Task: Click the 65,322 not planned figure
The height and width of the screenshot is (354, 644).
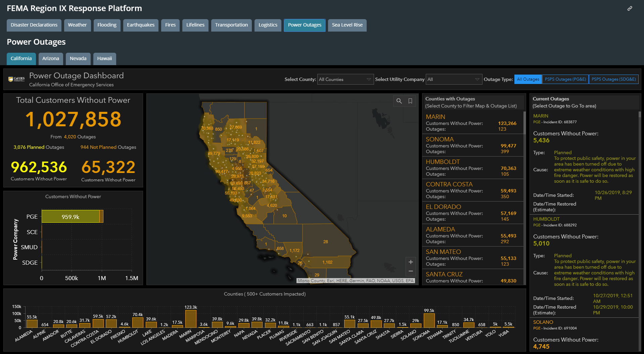Action: (x=108, y=167)
